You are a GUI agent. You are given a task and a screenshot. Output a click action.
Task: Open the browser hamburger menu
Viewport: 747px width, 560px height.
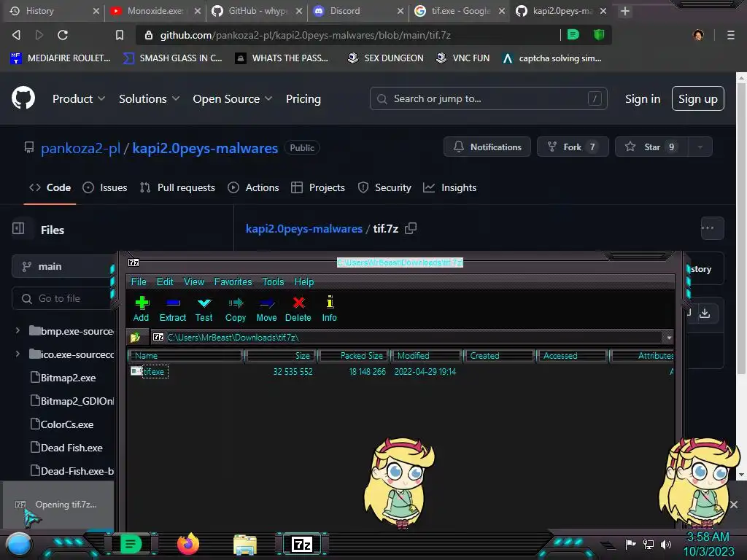(x=730, y=35)
